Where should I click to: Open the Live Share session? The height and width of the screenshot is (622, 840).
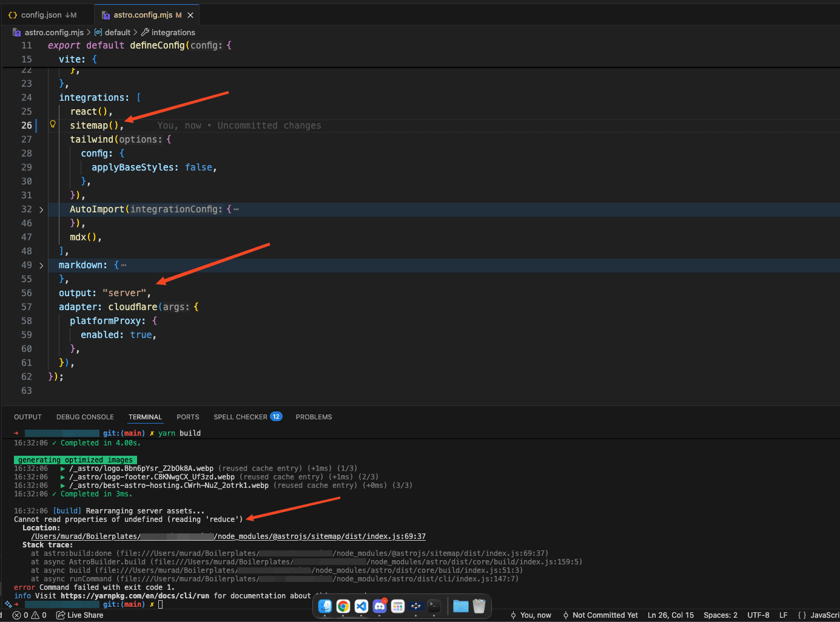[79, 615]
